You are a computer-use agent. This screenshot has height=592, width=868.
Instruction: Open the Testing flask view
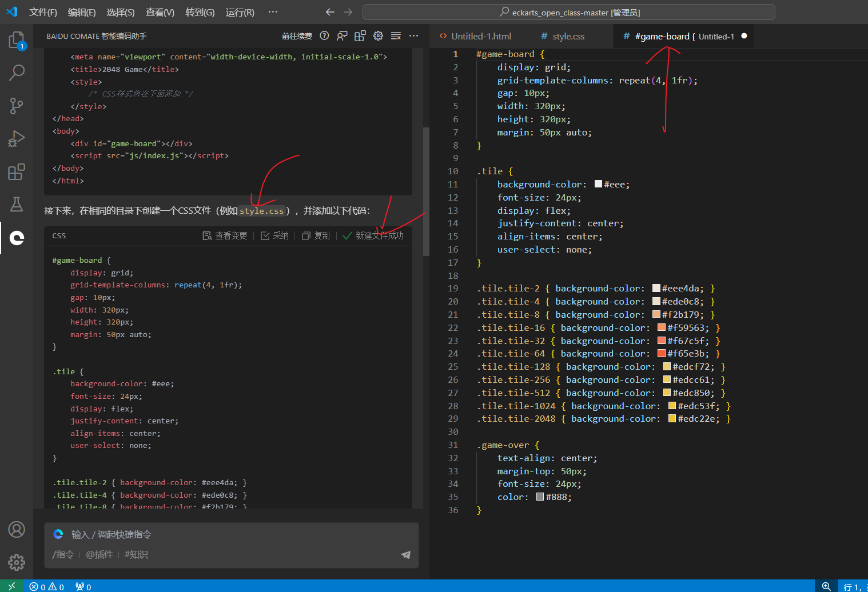17,205
